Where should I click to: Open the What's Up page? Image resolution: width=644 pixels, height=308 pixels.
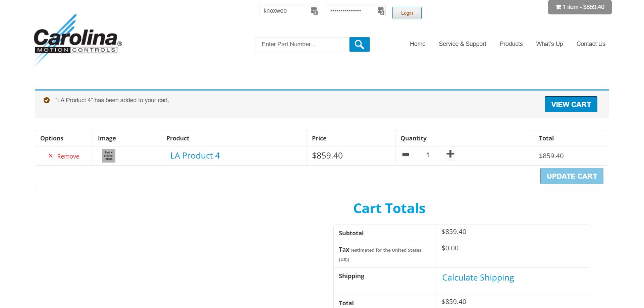(x=549, y=44)
